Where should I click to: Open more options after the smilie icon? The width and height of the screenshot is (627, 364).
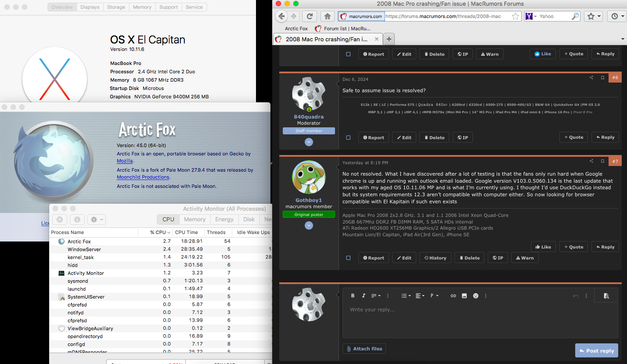[x=486, y=296]
